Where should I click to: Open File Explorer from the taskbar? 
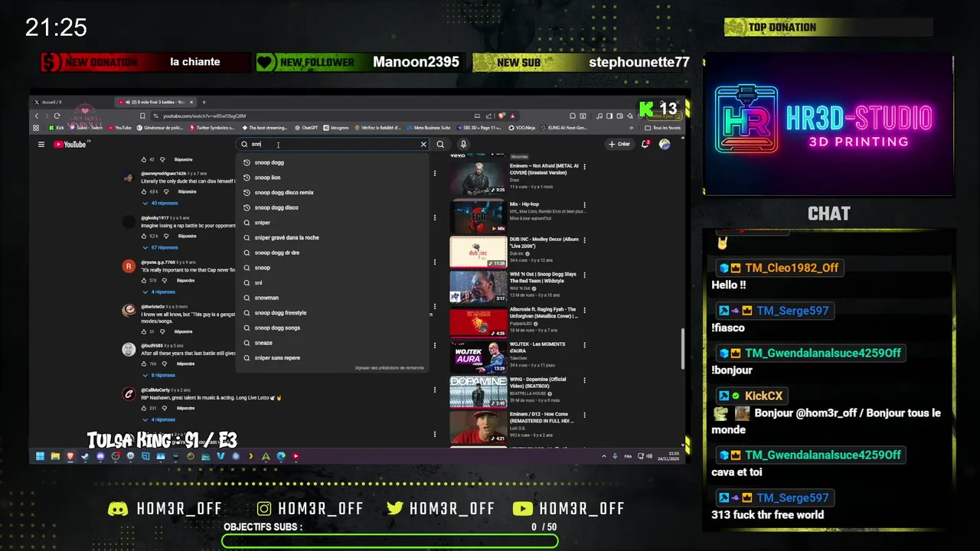[55, 456]
